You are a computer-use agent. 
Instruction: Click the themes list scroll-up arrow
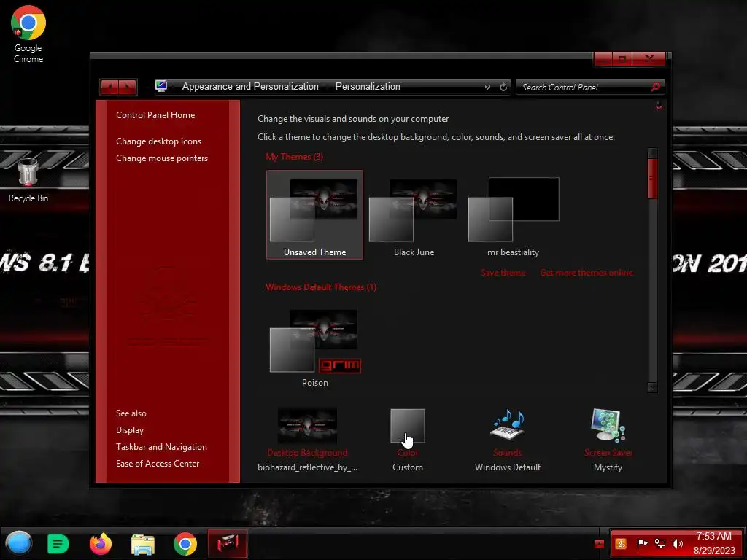pyautogui.click(x=652, y=153)
